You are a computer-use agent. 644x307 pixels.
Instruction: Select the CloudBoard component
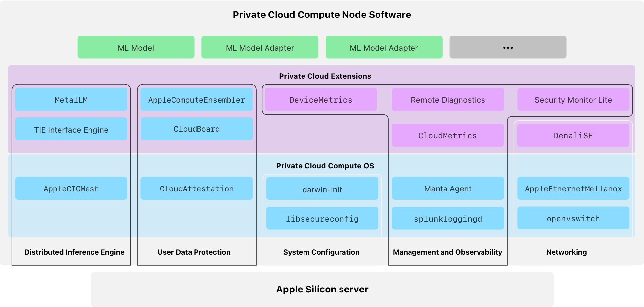pos(197,129)
